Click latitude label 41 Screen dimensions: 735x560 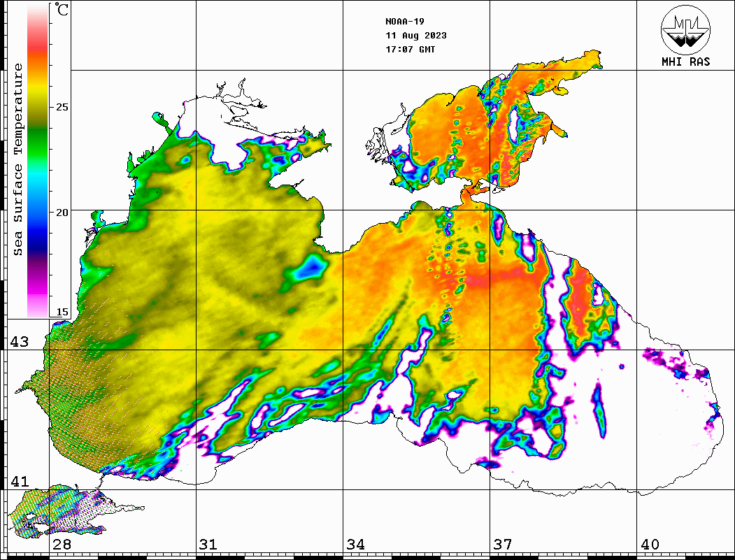click(x=19, y=481)
